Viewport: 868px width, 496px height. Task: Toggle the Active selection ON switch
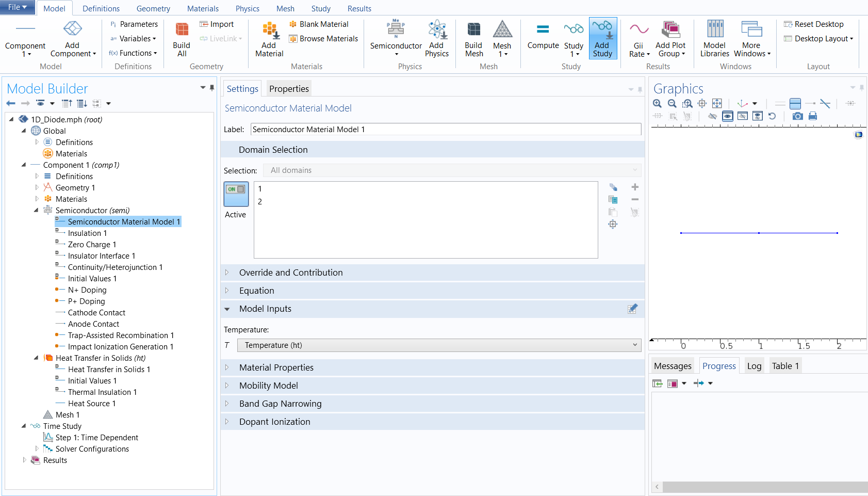(236, 194)
